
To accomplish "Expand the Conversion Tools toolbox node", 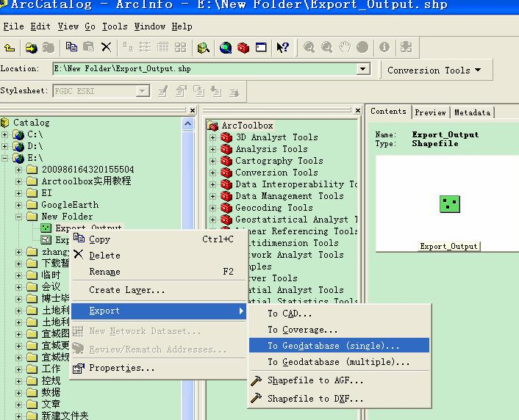I will (213, 173).
